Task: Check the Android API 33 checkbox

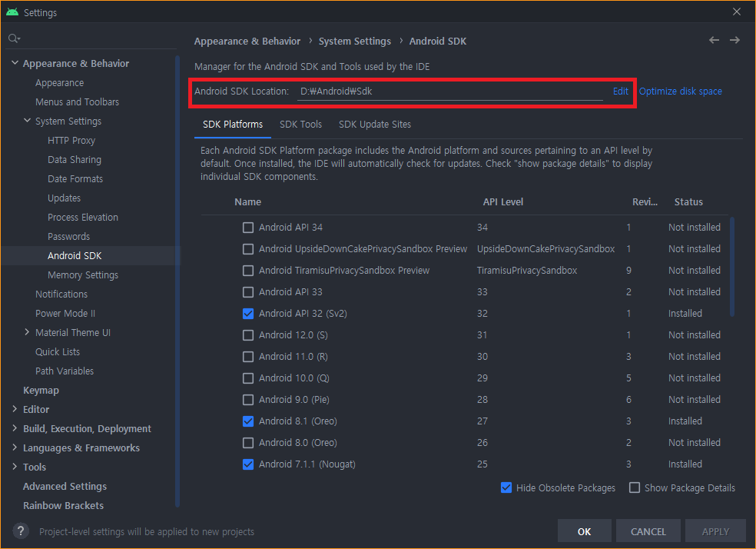Action: (x=248, y=292)
